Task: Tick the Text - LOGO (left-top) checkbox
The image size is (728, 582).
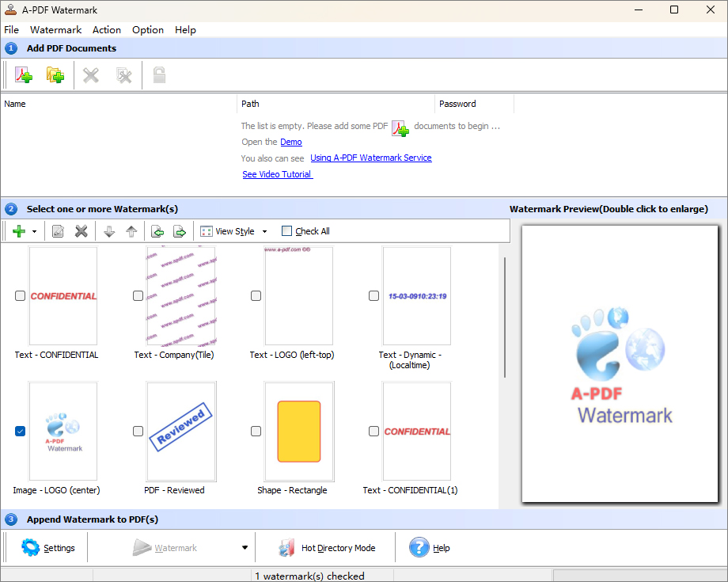Action: point(256,296)
